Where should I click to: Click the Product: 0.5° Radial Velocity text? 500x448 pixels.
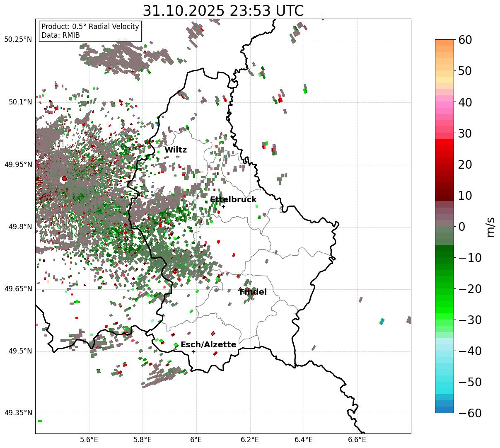point(90,27)
